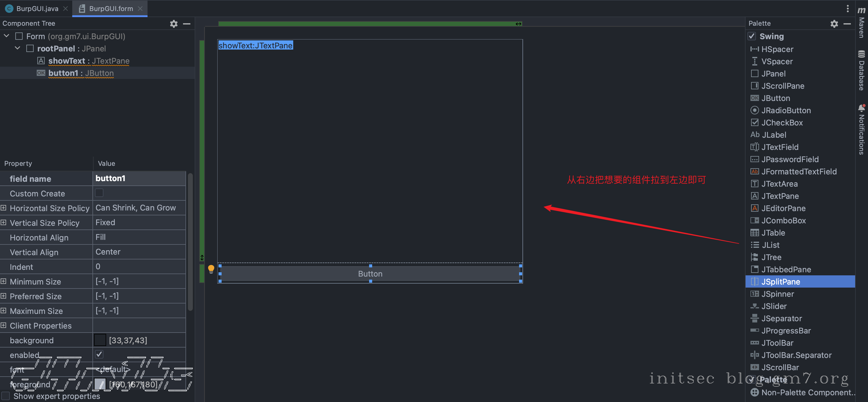
Task: Collapse the rootPanel tree node
Action: (17, 48)
